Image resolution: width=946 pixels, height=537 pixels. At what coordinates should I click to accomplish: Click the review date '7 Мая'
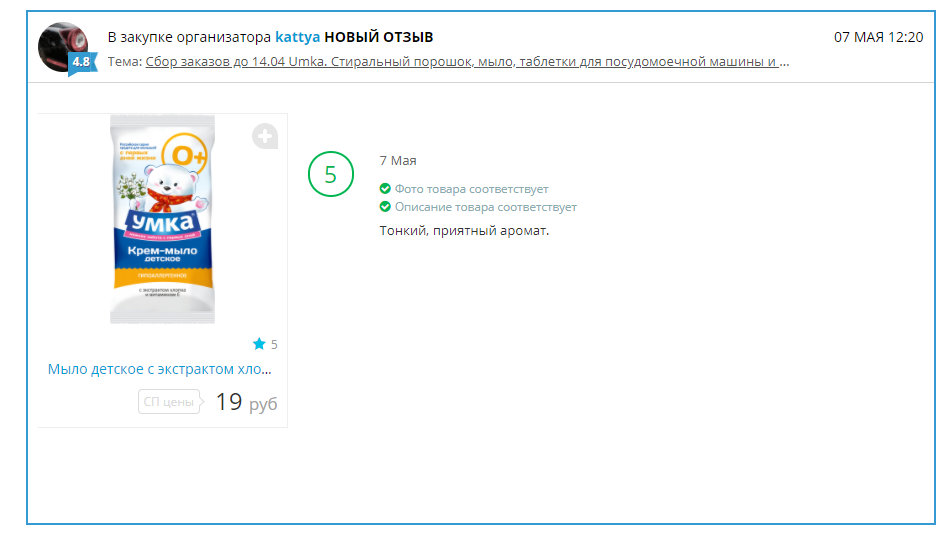click(398, 160)
